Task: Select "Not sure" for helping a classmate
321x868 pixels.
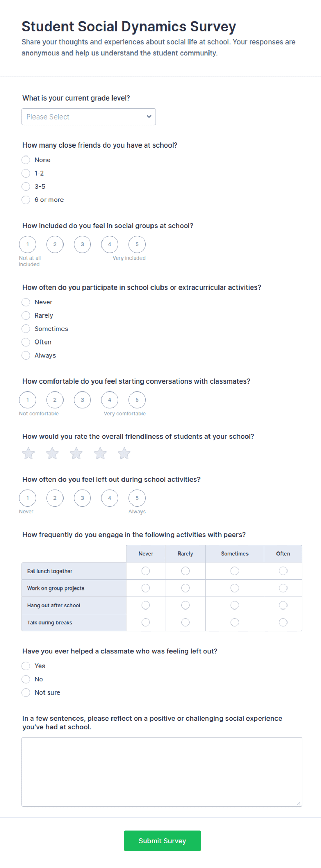Action: (26, 692)
